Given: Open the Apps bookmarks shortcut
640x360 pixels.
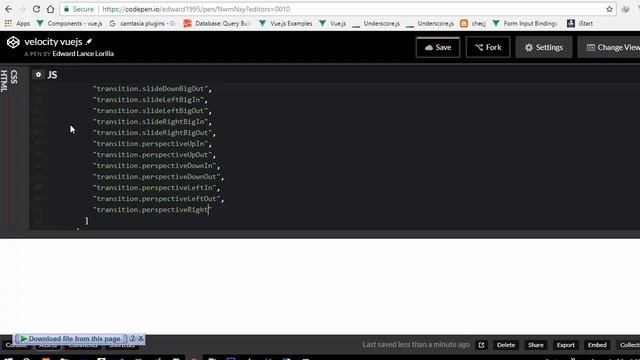Looking at the screenshot, I should (x=18, y=24).
